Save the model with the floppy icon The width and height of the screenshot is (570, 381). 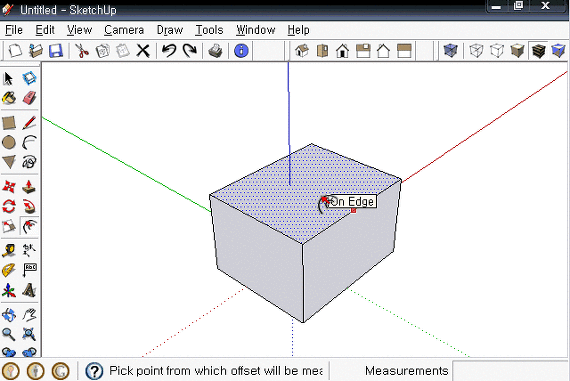point(56,51)
